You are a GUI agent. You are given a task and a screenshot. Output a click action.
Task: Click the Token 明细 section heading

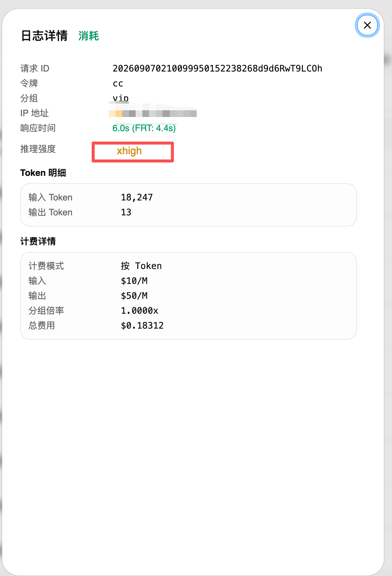(43, 173)
